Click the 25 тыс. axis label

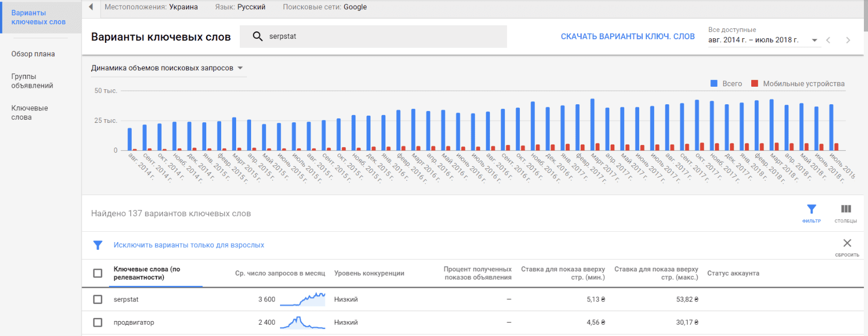point(106,121)
